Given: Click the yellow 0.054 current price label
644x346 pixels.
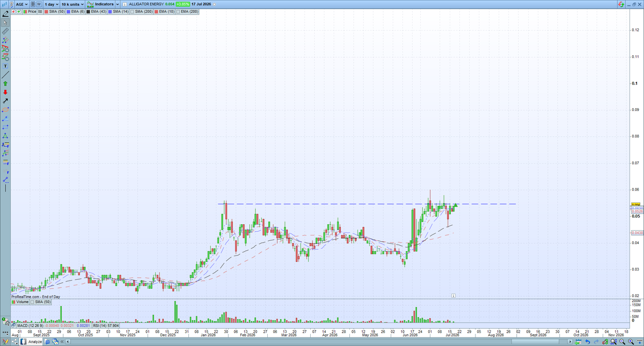Looking at the screenshot, I should point(636,205).
